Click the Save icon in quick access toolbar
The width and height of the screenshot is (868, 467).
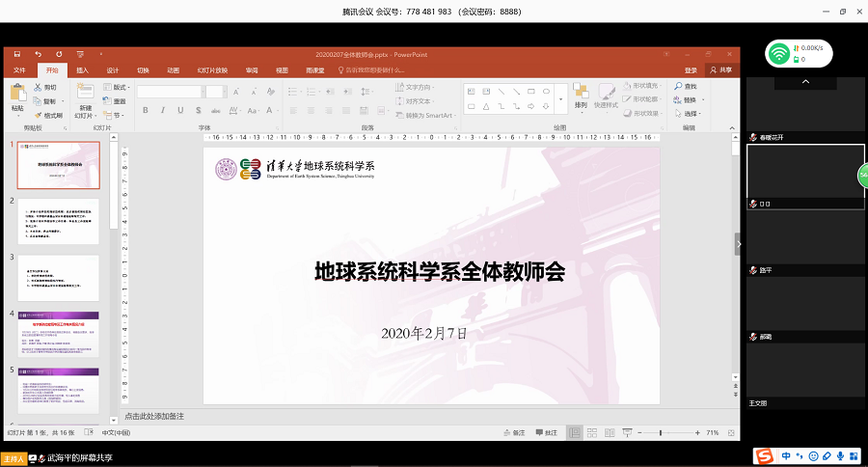[x=17, y=54]
